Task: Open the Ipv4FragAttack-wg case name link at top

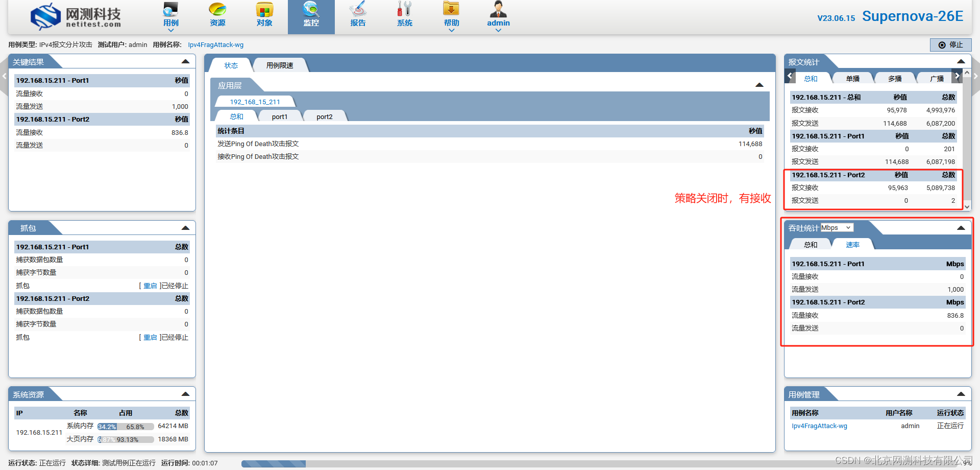Action: pyautogui.click(x=215, y=45)
